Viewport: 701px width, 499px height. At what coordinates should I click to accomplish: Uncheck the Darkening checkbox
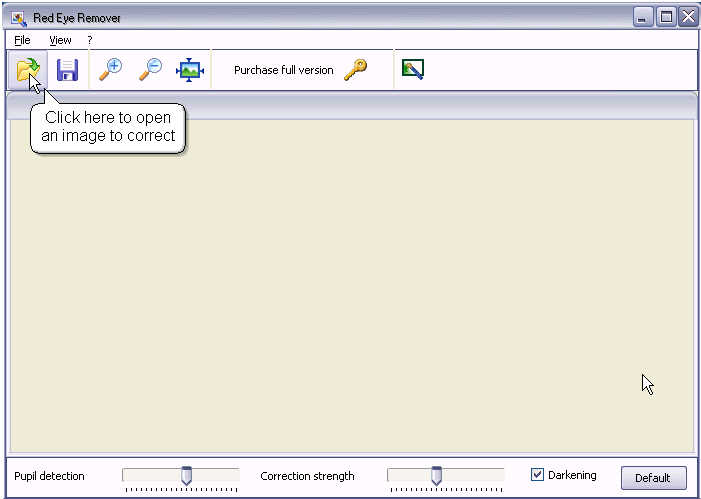point(537,474)
